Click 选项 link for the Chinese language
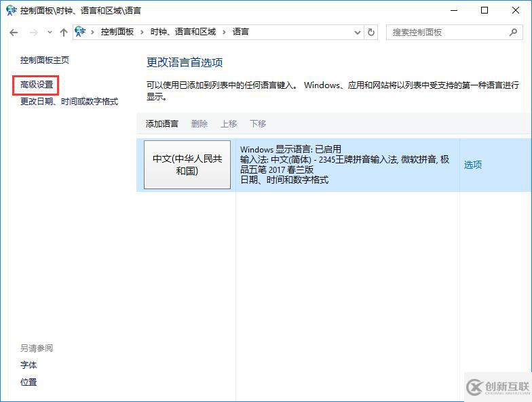 (473, 165)
